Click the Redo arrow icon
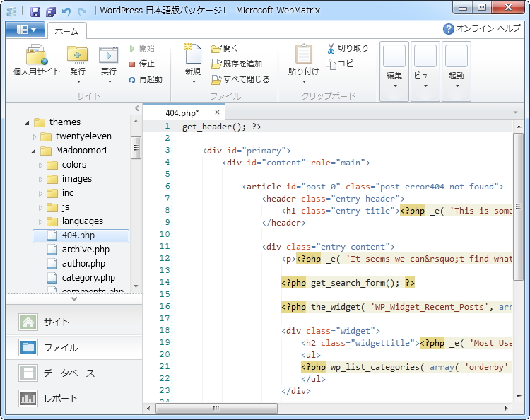This screenshot has height=420, width=530. click(x=82, y=12)
